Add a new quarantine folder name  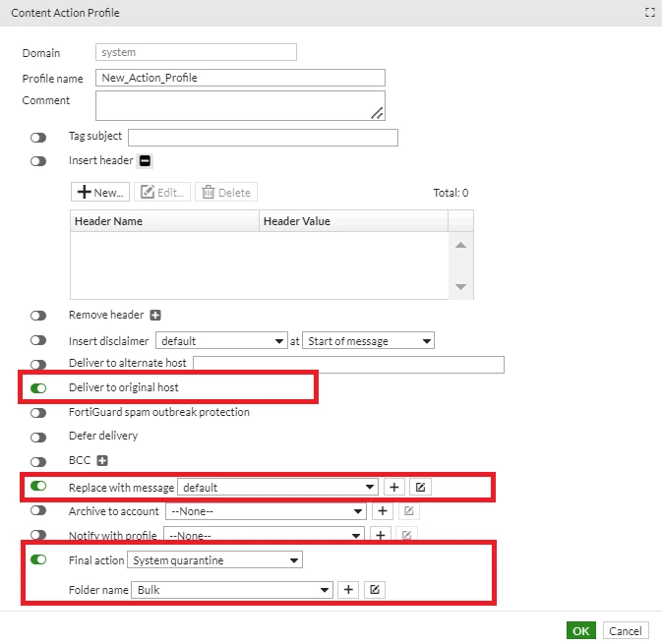[x=348, y=590]
